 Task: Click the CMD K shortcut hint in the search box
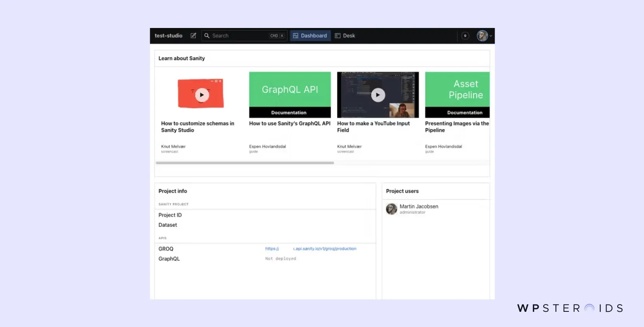point(277,36)
